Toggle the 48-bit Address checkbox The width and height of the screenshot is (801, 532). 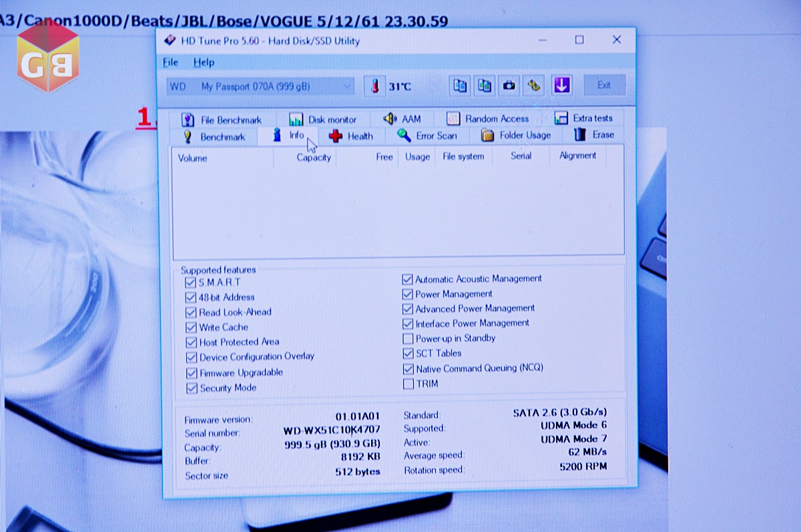(x=191, y=298)
